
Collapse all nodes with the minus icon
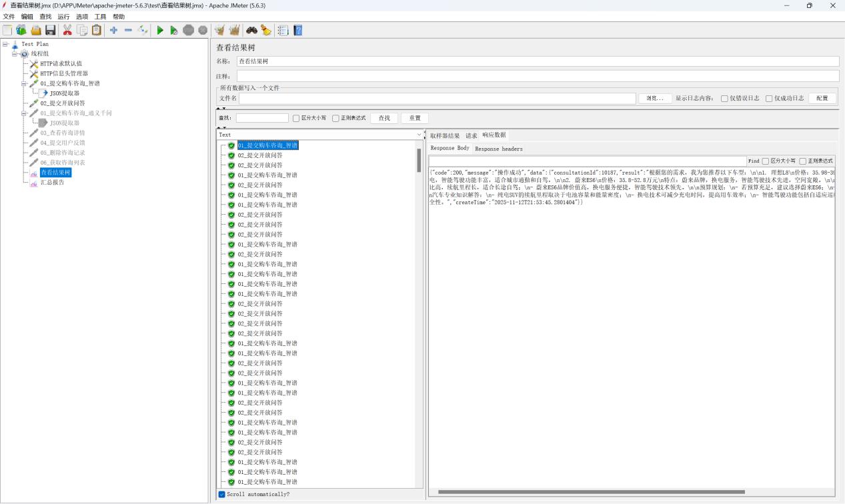[x=128, y=30]
